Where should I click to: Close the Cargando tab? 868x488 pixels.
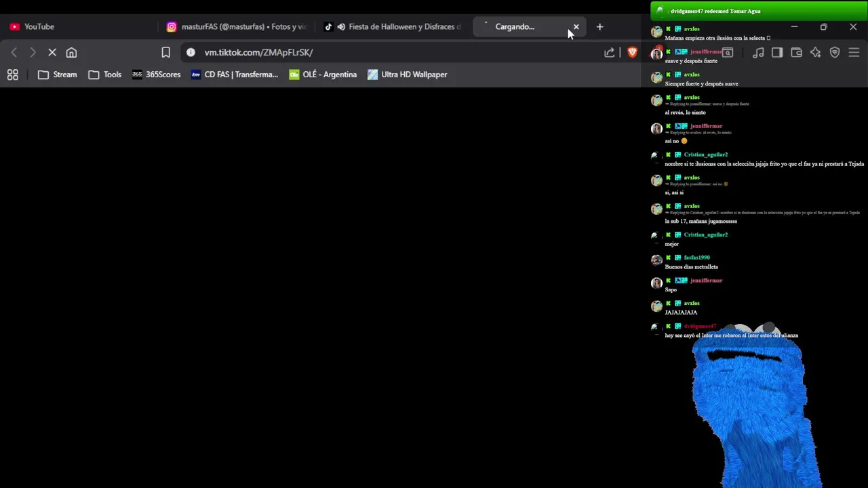point(576,26)
